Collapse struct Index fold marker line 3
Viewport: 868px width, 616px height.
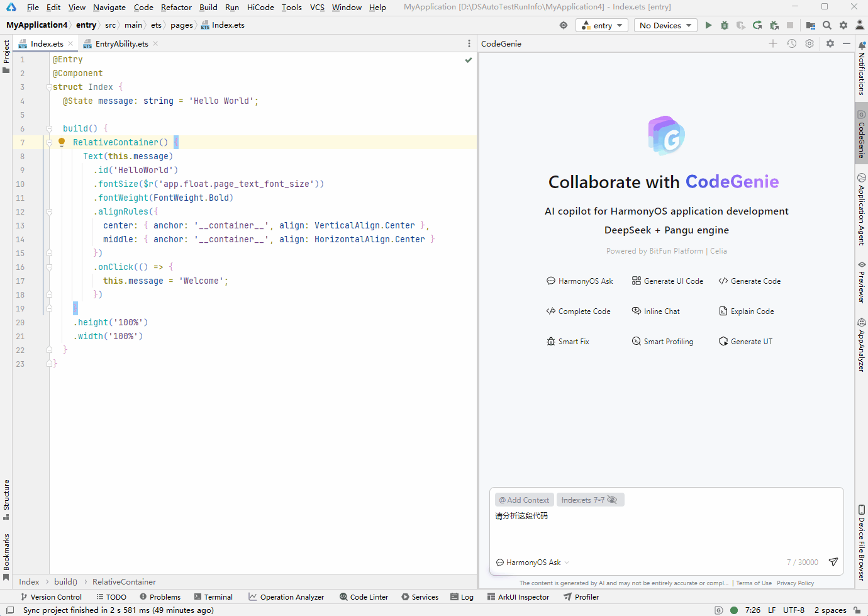(x=49, y=87)
